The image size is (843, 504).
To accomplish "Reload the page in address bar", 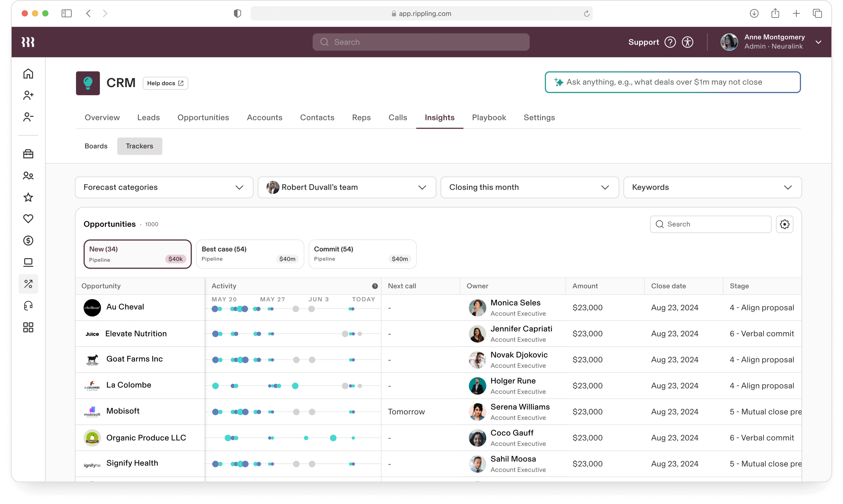I will [x=586, y=14].
